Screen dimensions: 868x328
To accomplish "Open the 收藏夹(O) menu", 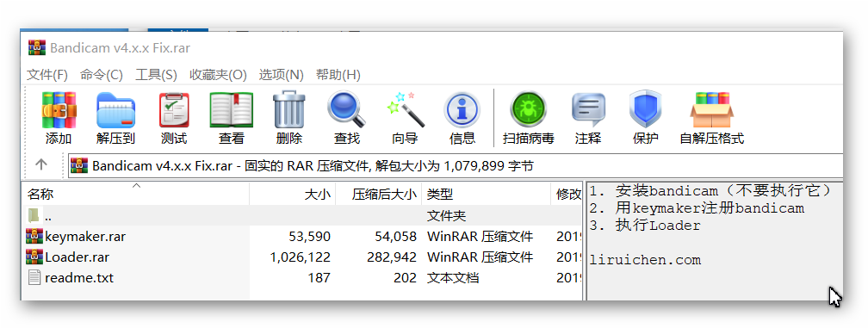I will pyautogui.click(x=218, y=75).
